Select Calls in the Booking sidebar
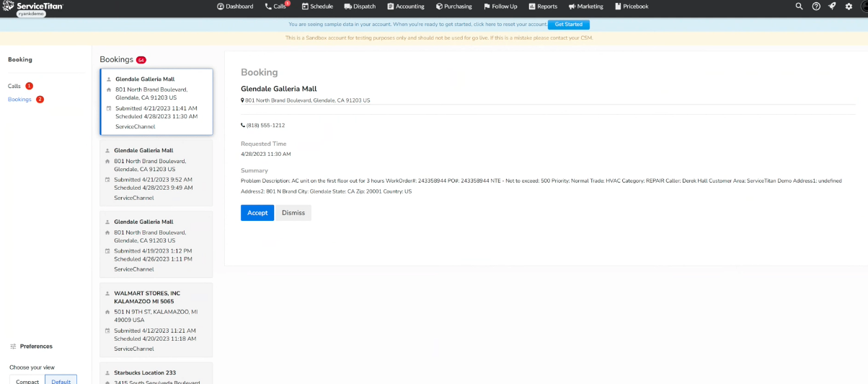 14,86
